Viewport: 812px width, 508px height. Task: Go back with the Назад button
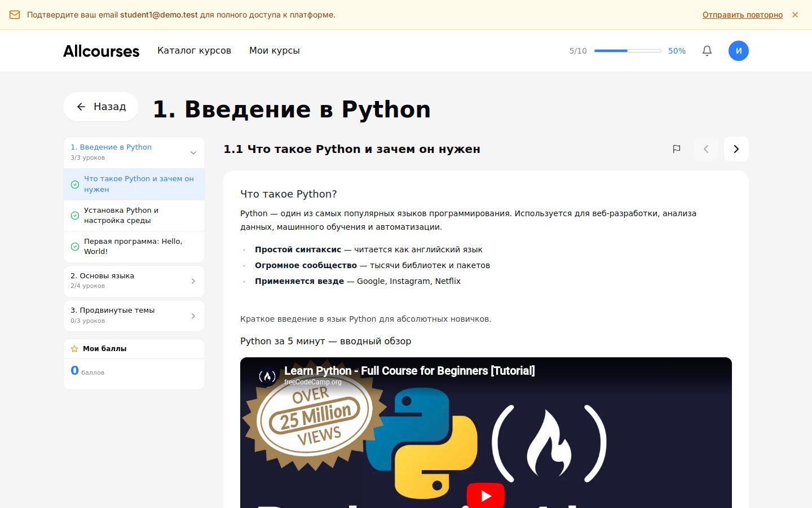(x=101, y=107)
